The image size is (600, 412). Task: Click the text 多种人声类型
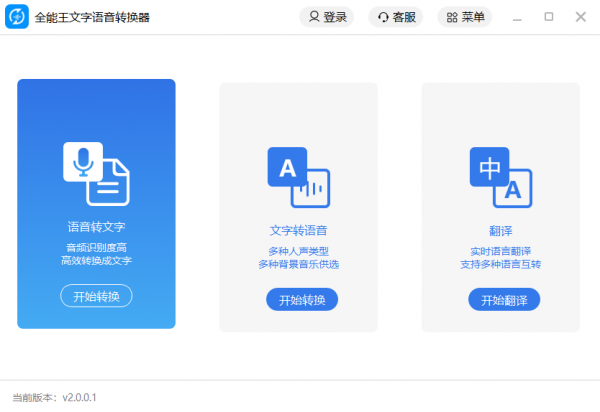coord(298,251)
